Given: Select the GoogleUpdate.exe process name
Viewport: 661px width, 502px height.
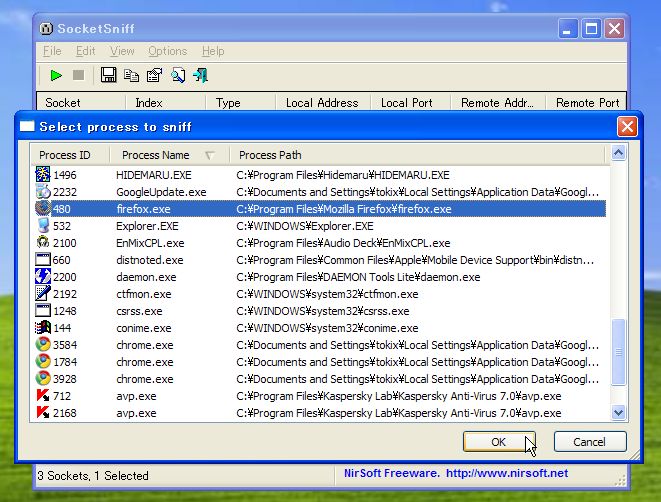Looking at the screenshot, I should click(x=161, y=192).
